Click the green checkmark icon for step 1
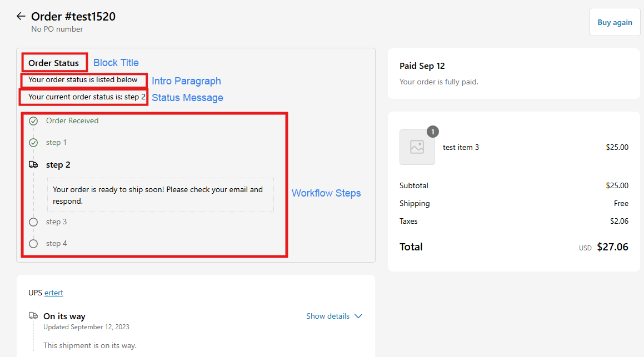 (x=33, y=143)
